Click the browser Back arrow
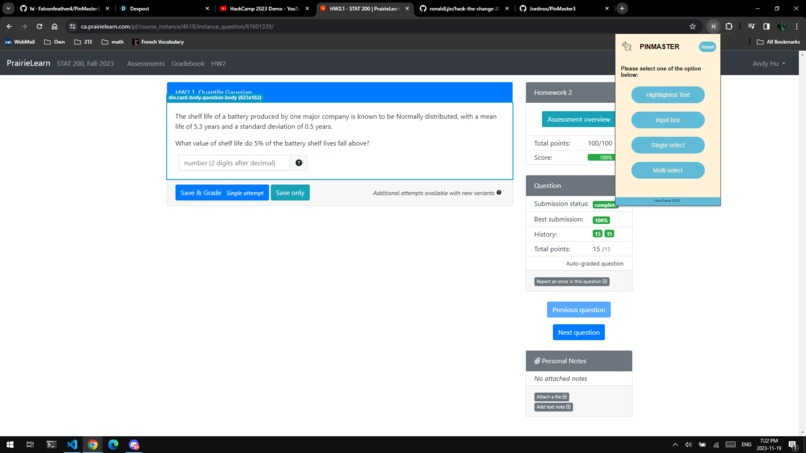 tap(9, 26)
